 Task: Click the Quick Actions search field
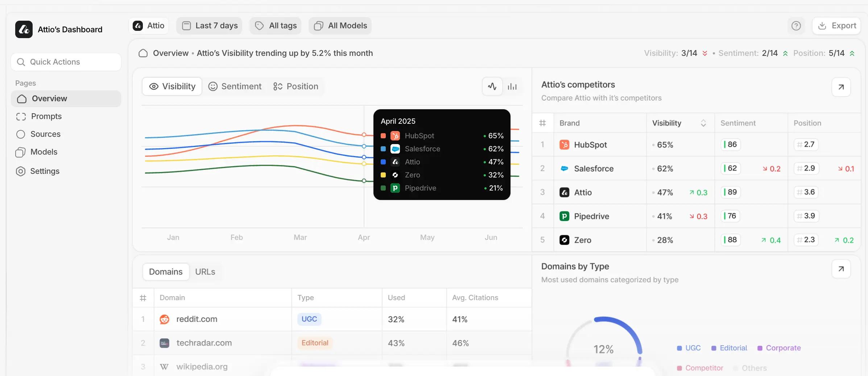pos(66,62)
